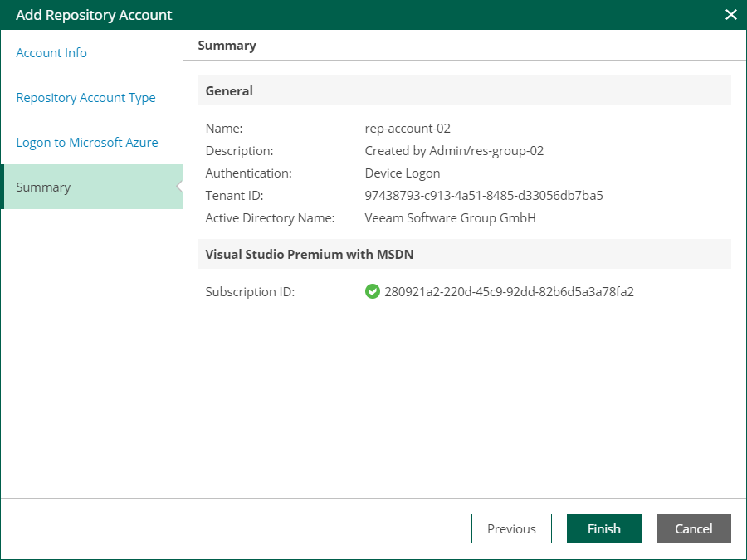Click Finish to complete the wizard

tap(603, 528)
